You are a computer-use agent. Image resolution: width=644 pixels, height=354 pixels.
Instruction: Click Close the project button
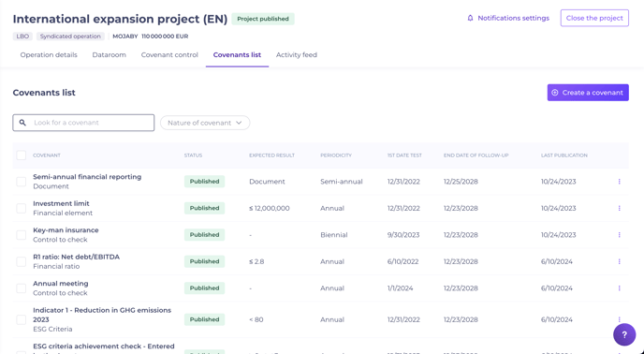594,18
